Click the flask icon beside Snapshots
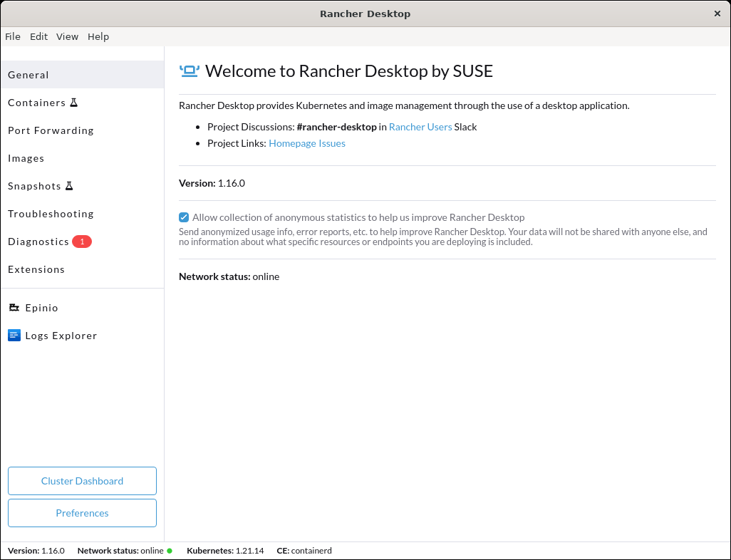The height and width of the screenshot is (560, 731). click(x=70, y=185)
